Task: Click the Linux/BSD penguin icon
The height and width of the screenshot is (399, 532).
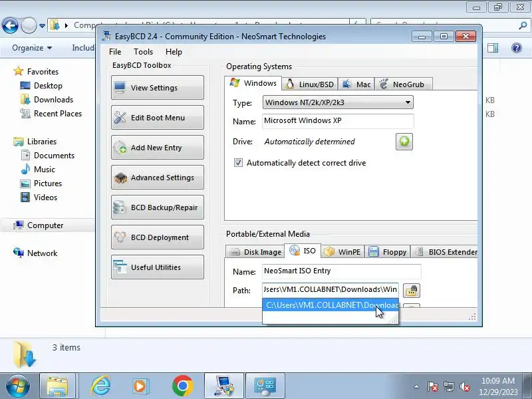Action: (x=290, y=84)
